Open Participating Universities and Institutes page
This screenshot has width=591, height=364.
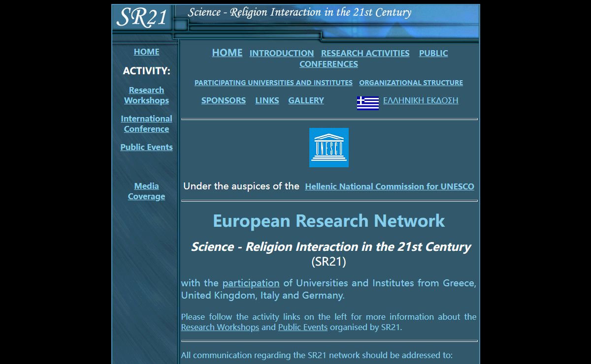pos(273,83)
